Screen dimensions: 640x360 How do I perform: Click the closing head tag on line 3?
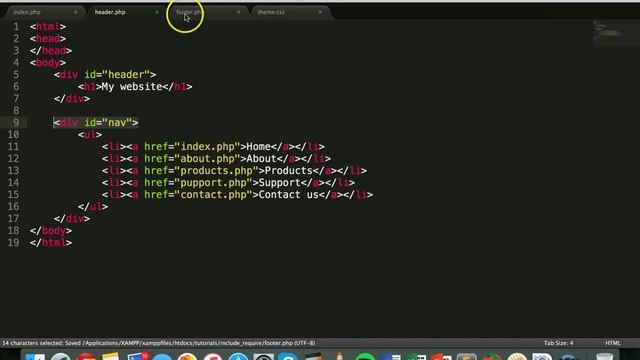click(51, 51)
